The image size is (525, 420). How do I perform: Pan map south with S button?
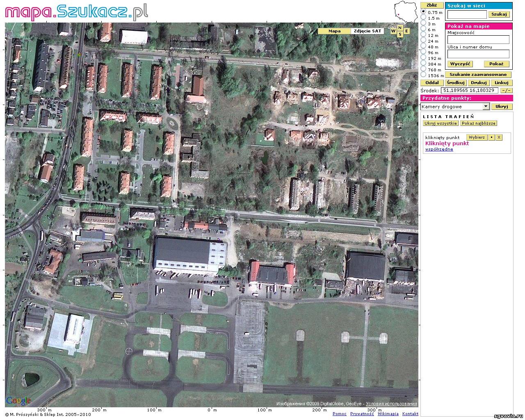tap(399, 34)
